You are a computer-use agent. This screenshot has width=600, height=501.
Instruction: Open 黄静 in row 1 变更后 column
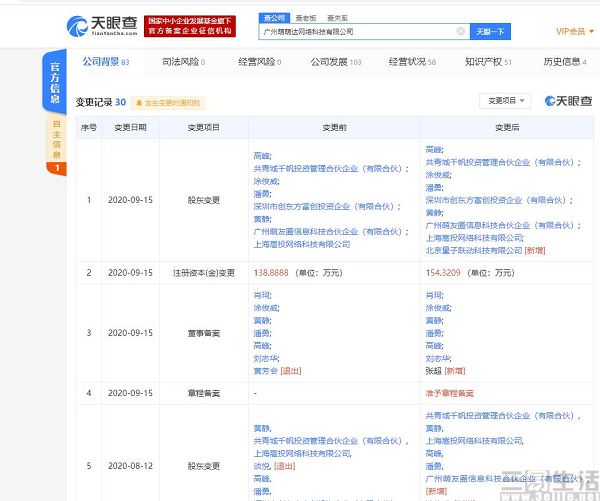click(x=434, y=213)
